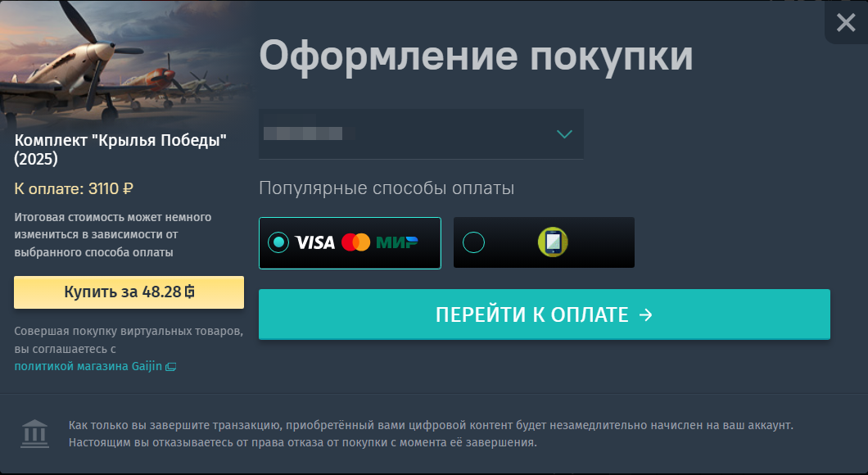This screenshot has height=475, width=868.
Task: Click the arrow icon on ПЕРЕЙТИ К ОПЛАТЕ
Action: tap(645, 315)
